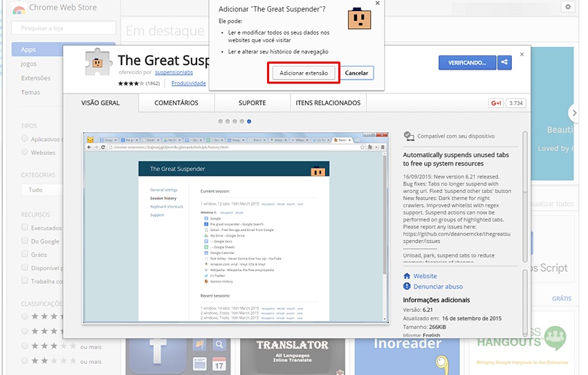
Task: Check the Do Google checkbox
Action: tap(25, 241)
